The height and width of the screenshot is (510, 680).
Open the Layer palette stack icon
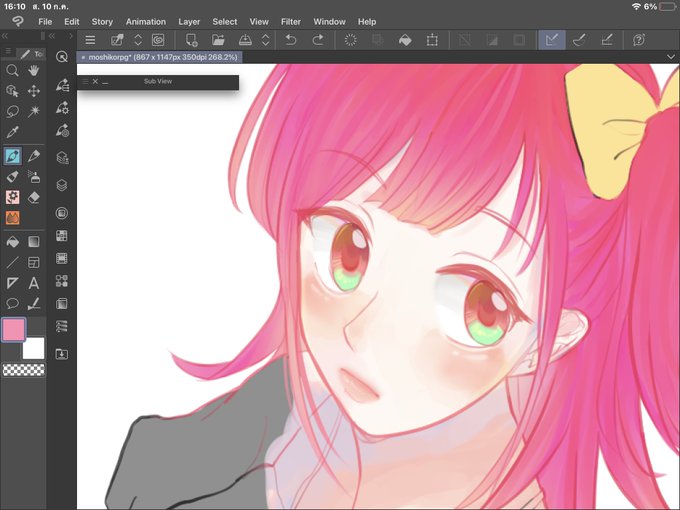click(62, 185)
